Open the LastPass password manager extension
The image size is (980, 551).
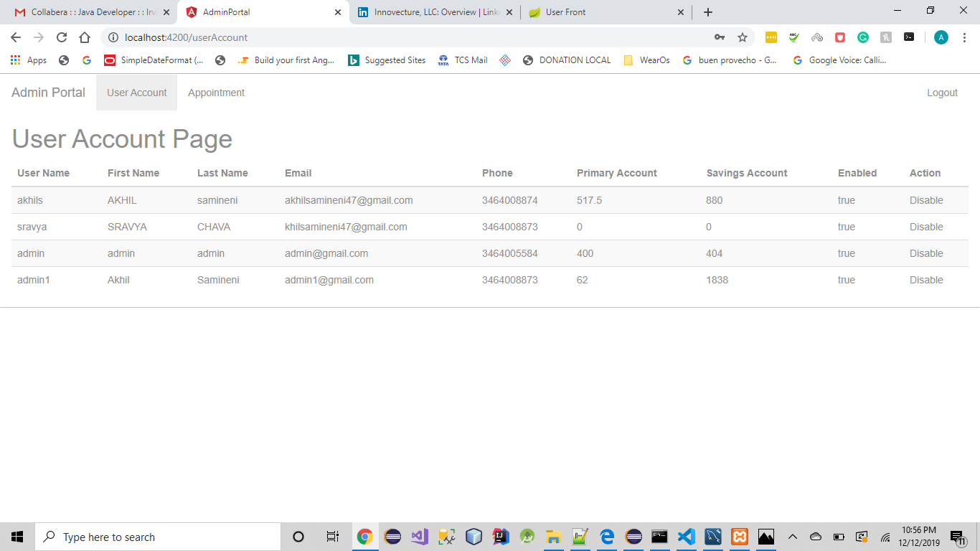(771, 37)
